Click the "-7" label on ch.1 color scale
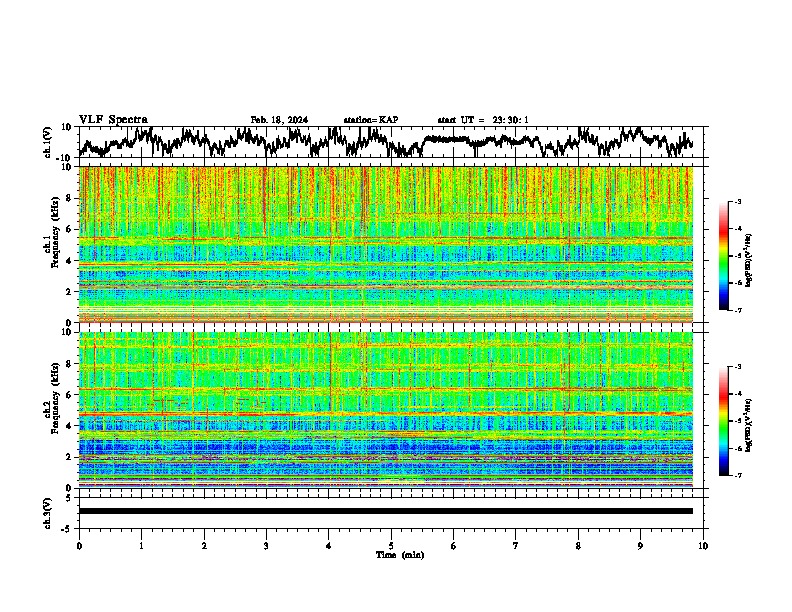Viewport: 792px width, 612px height. pos(738,310)
